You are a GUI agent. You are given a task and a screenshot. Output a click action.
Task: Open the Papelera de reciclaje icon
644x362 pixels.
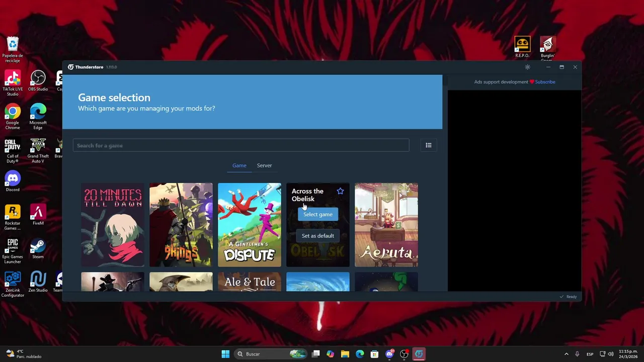pos(13,49)
